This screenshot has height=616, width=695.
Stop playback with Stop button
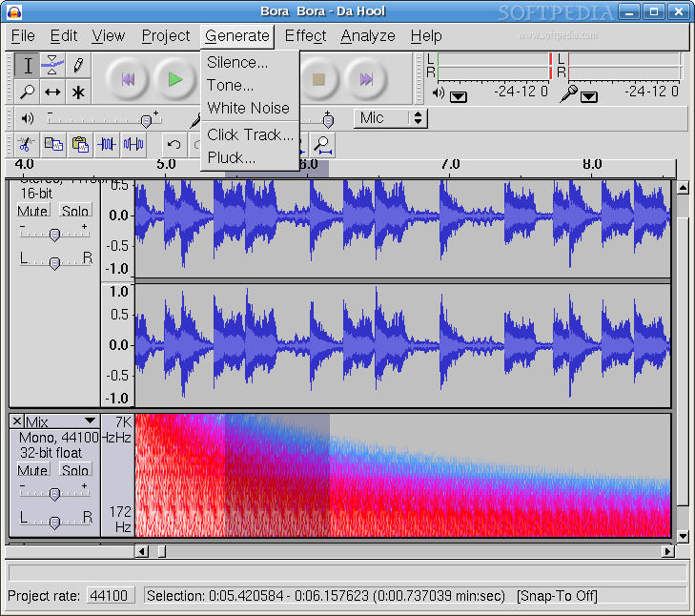tap(318, 79)
